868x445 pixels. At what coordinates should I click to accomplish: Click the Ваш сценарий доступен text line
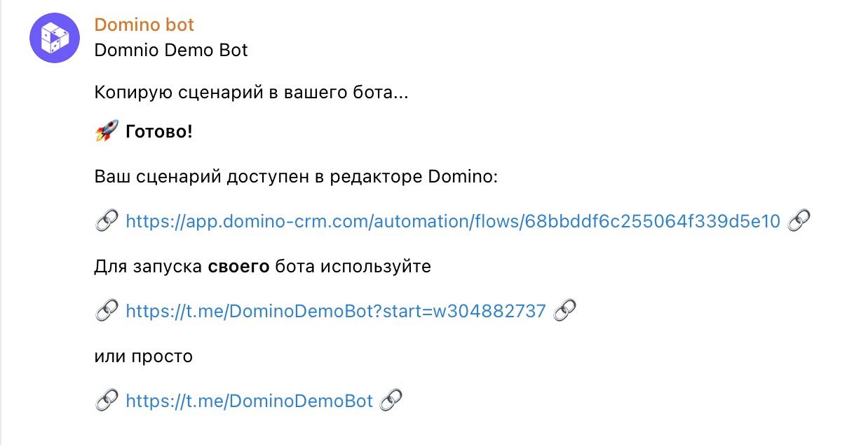[295, 177]
